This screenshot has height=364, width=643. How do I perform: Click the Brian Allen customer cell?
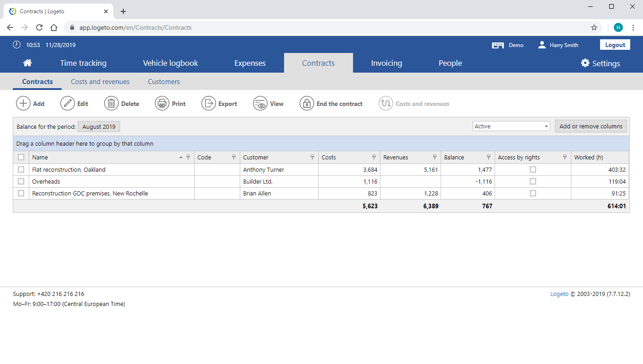click(x=279, y=193)
